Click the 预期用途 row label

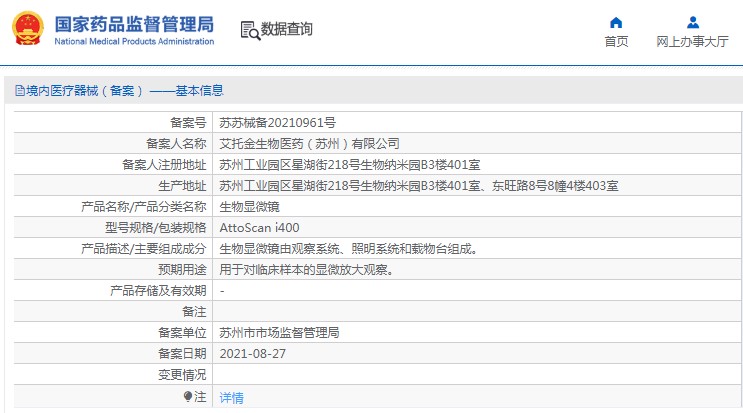tap(182, 270)
